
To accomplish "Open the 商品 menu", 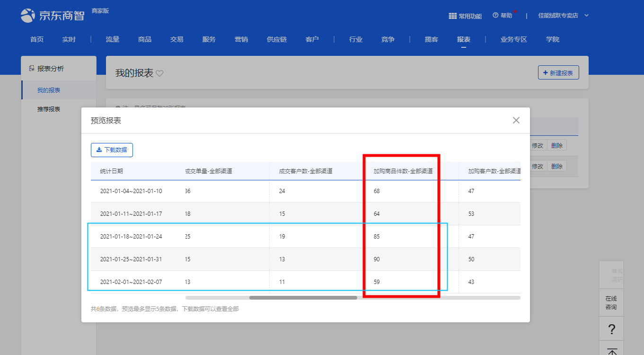I will click(x=145, y=39).
